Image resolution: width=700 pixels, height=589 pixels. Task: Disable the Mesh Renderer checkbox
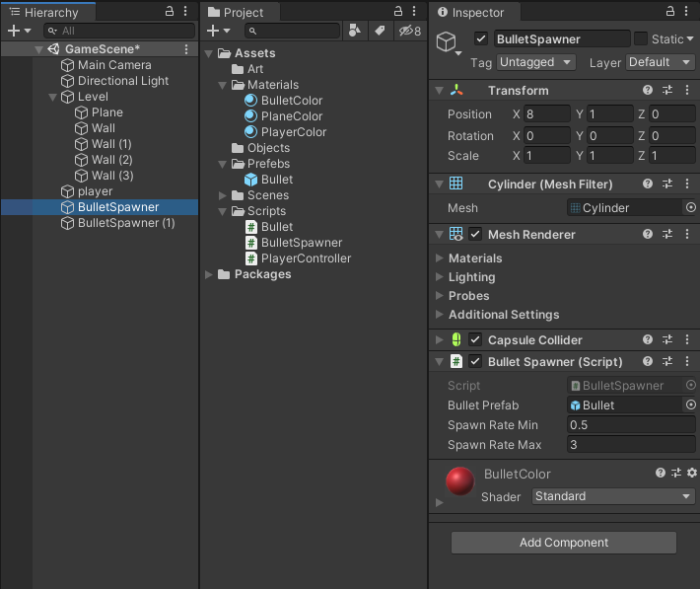tap(475, 234)
